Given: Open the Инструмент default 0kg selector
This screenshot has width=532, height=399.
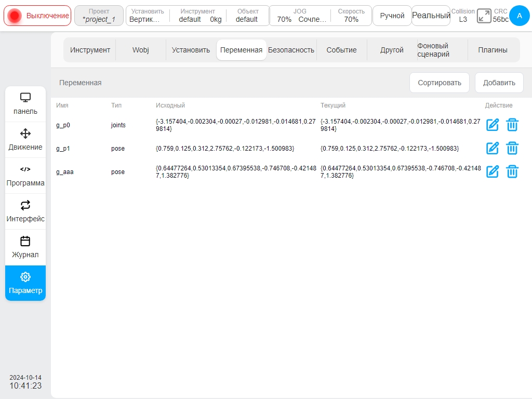Looking at the screenshot, I should pyautogui.click(x=198, y=16).
